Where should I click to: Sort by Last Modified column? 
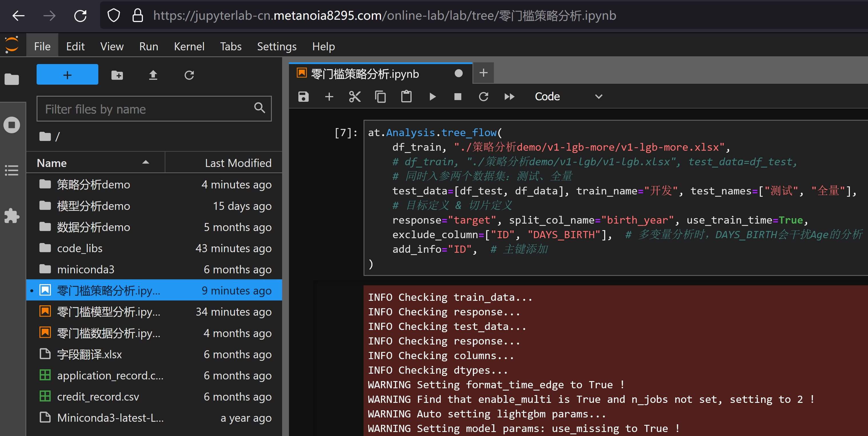(238, 163)
